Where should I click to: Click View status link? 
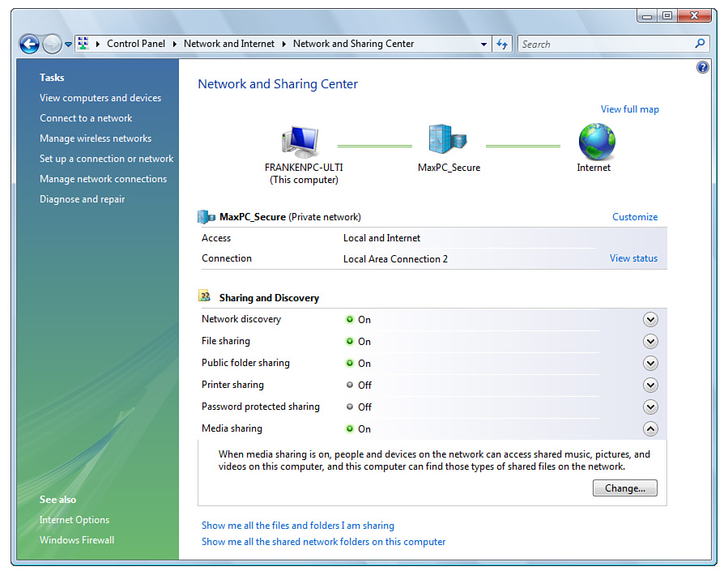[633, 258]
